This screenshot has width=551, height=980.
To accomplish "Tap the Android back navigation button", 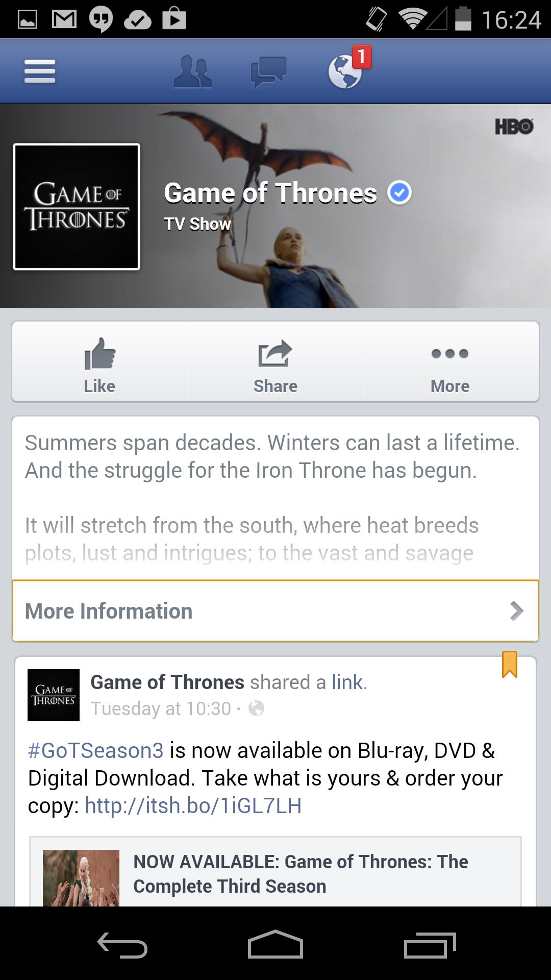I will (x=122, y=945).
